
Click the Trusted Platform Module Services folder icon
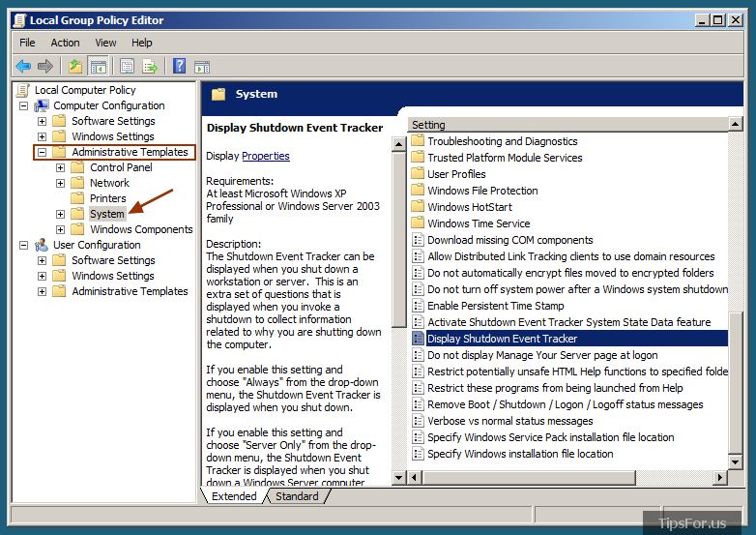pyautogui.click(x=418, y=158)
